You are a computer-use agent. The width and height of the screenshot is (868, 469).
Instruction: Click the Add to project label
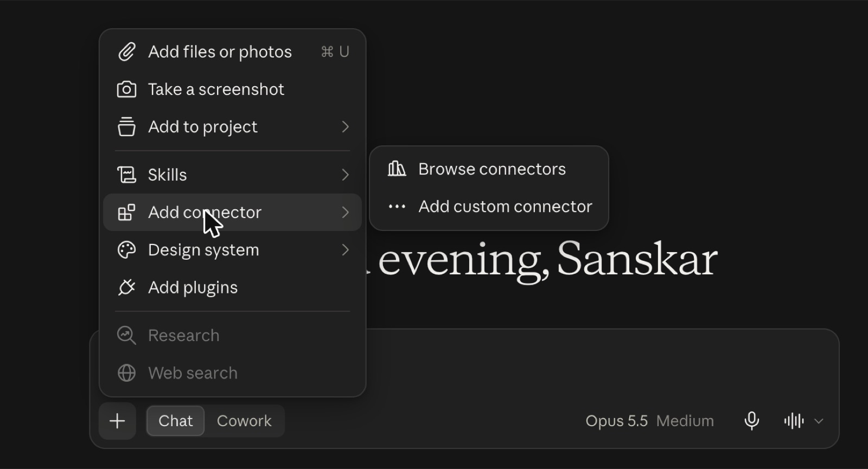(203, 127)
